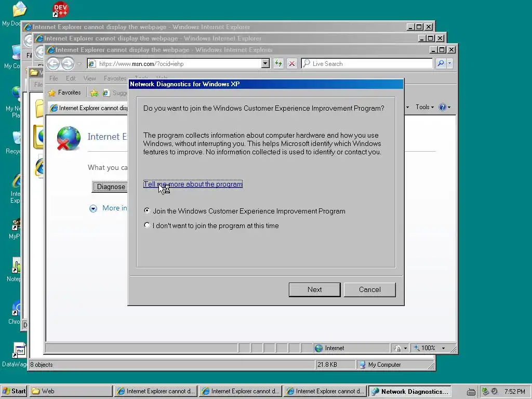Screen dimensions: 532x399
Task: Click the Diagnose button on the IE error page
Action: click(x=110, y=187)
